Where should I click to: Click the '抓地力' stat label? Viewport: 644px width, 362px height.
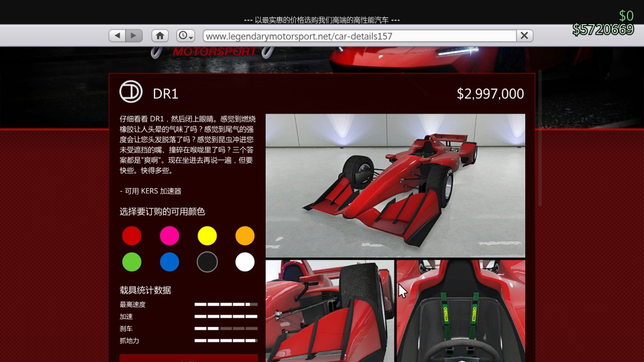pyautogui.click(x=129, y=341)
